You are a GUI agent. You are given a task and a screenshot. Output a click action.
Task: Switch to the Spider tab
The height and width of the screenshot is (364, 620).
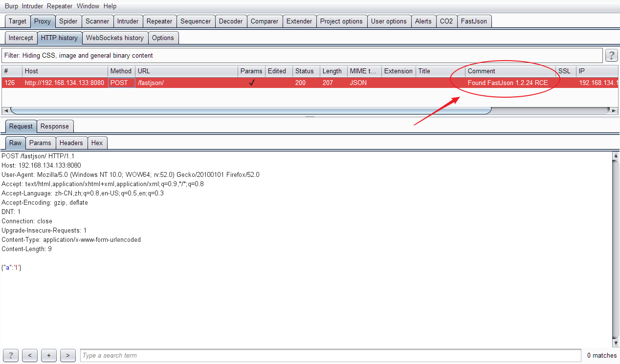tap(68, 21)
